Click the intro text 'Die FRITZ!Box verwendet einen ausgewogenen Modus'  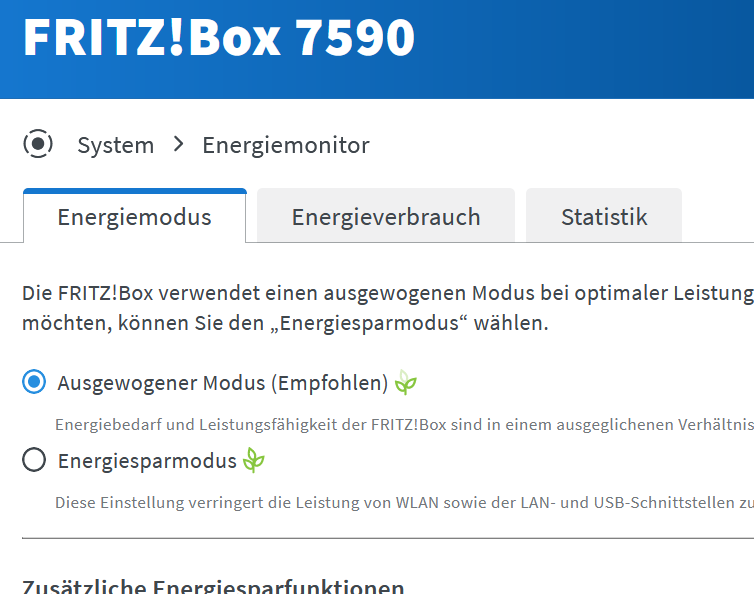388,308
